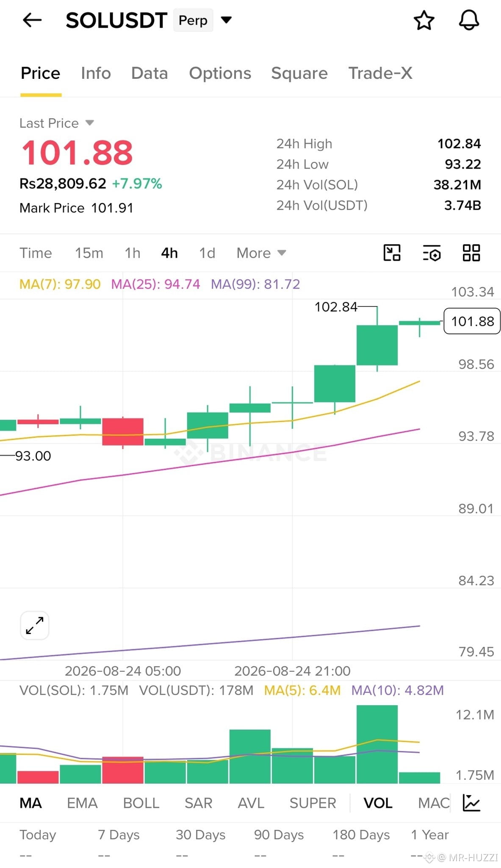Tap the VOL(USDT): 178M label

(x=196, y=690)
